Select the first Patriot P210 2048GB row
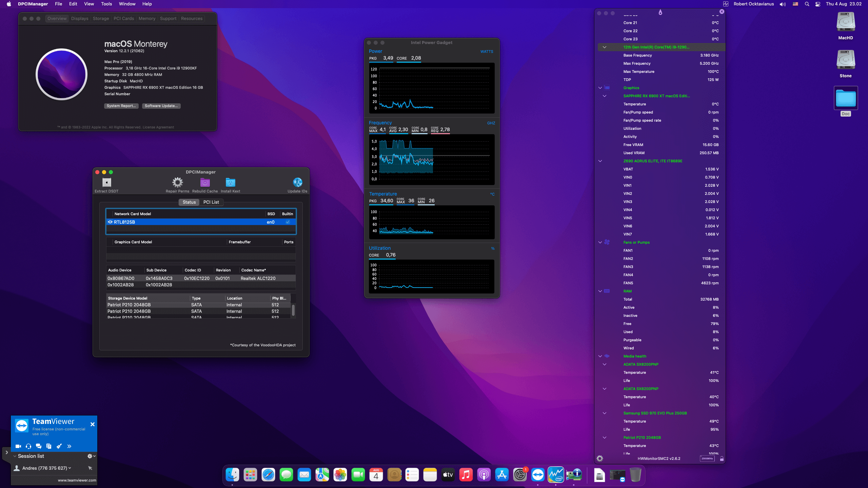This screenshot has height=488, width=868. click(x=199, y=305)
